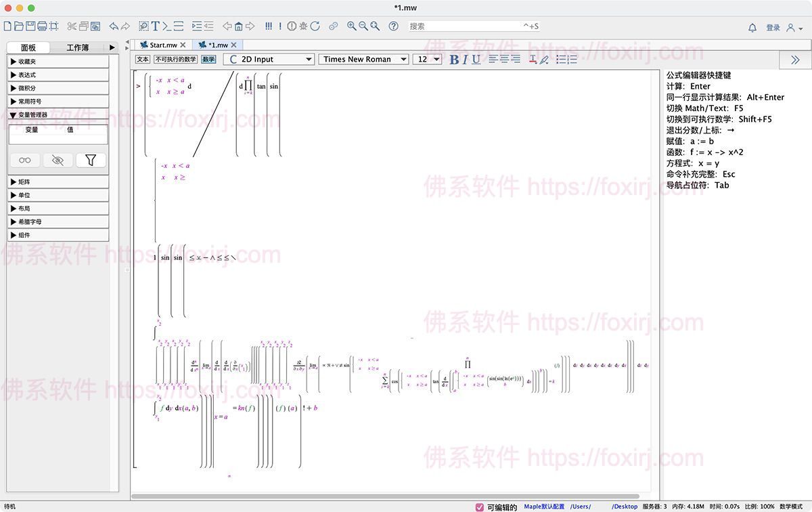Click the restart kernel circular arrow icon
The width and height of the screenshot is (812, 512).
[315, 26]
